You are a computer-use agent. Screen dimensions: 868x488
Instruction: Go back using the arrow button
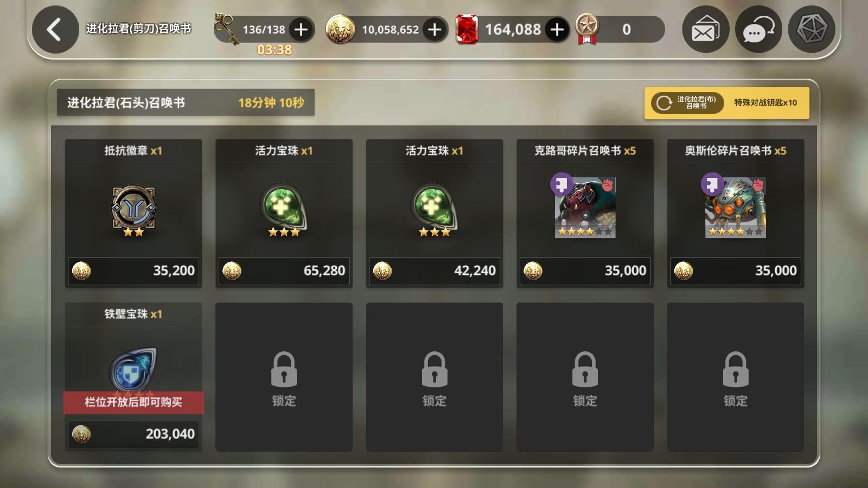(55, 29)
